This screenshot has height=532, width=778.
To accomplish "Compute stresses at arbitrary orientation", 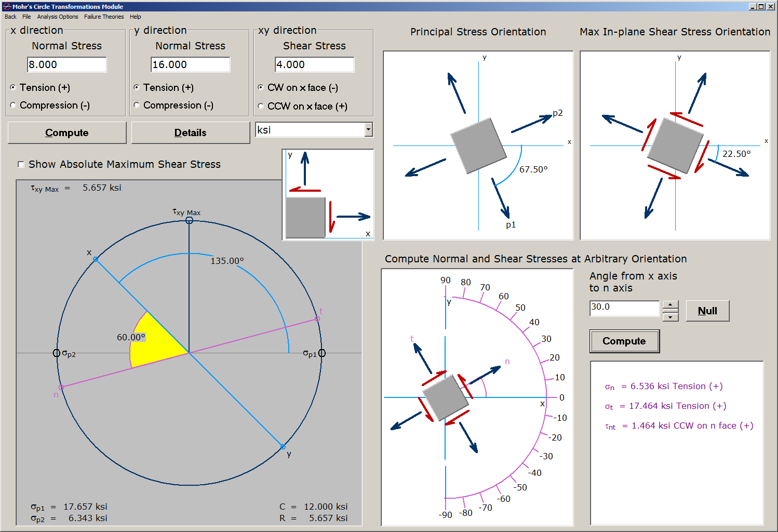I will tap(624, 341).
